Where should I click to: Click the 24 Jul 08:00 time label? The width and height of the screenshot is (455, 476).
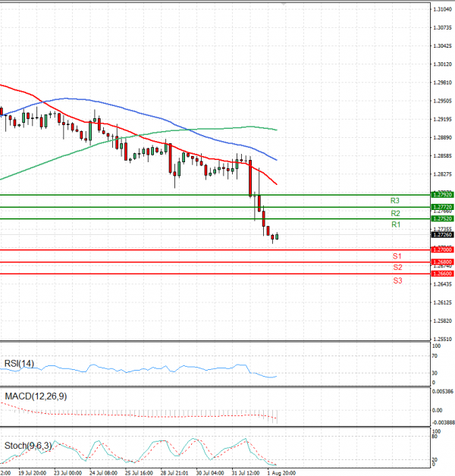(x=103, y=473)
